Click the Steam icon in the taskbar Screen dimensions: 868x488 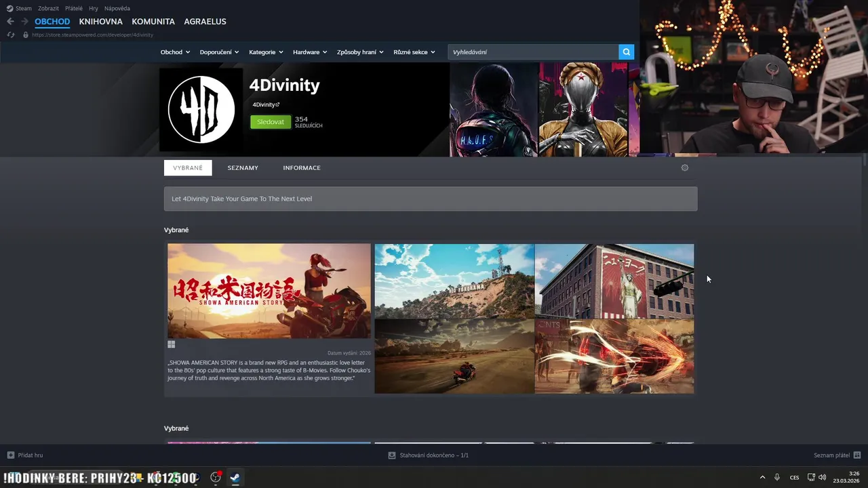(x=235, y=477)
